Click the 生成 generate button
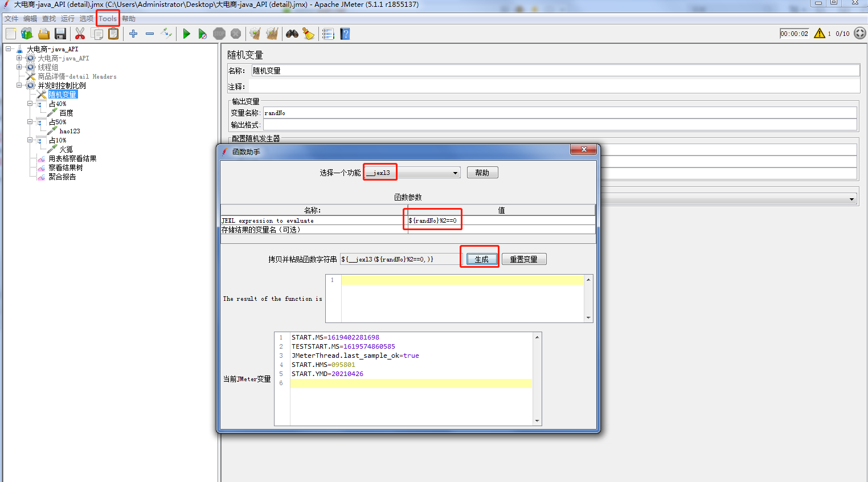 click(482, 259)
